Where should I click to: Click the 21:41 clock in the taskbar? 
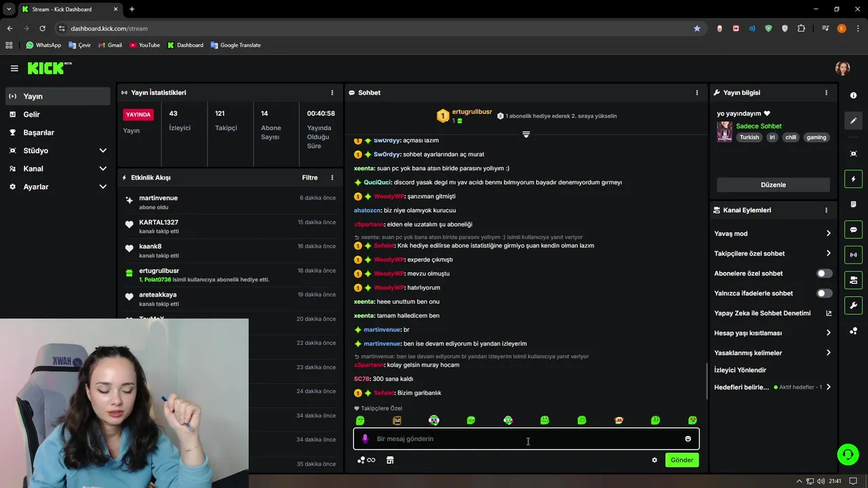[835, 481]
